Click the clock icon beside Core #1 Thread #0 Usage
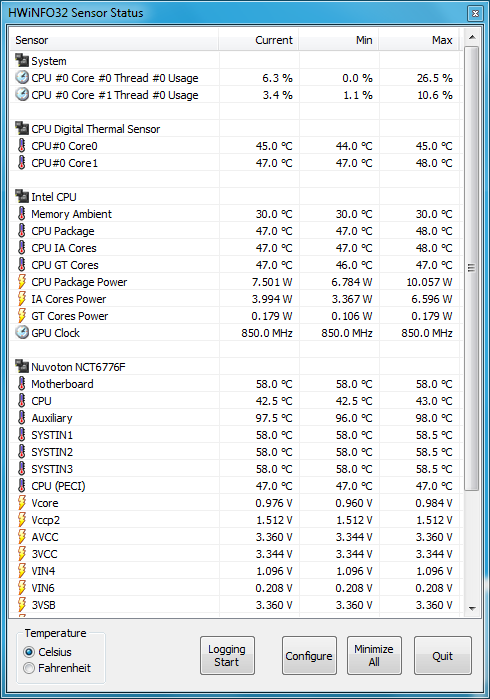The height and width of the screenshot is (699, 490). pyautogui.click(x=21, y=95)
